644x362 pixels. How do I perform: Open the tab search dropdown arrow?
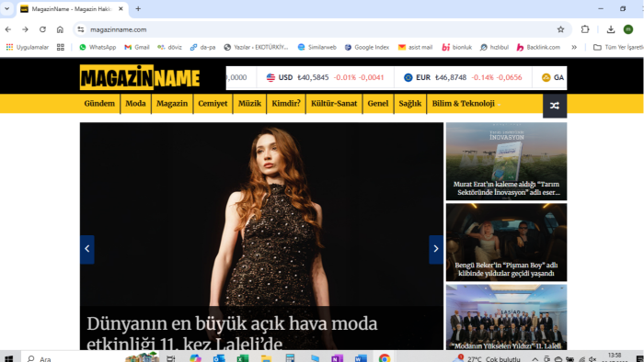[7, 8]
